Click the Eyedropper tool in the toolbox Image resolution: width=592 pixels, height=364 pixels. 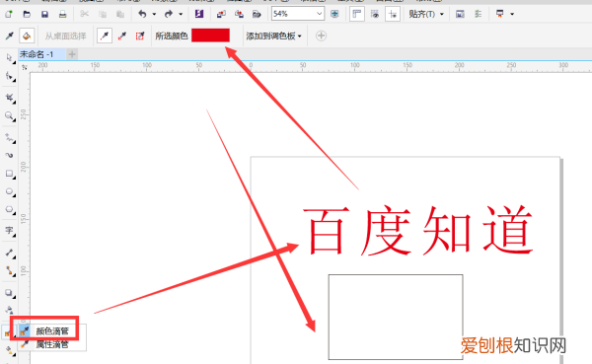coord(7,333)
